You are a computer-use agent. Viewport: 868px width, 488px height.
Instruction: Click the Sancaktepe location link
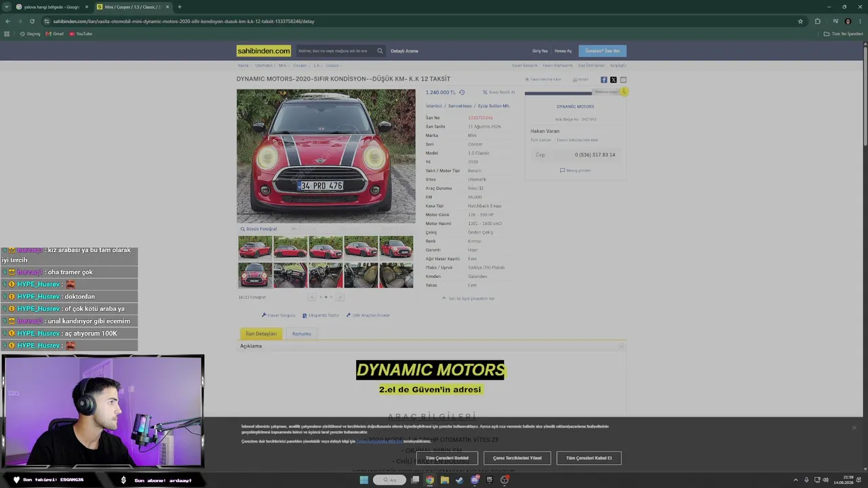click(x=460, y=106)
